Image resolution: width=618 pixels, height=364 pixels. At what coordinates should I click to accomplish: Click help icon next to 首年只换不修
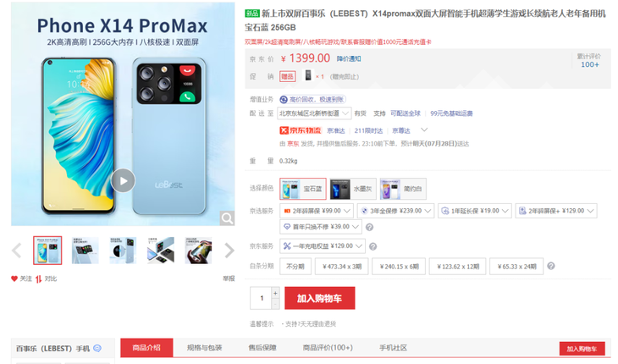pos(369,227)
